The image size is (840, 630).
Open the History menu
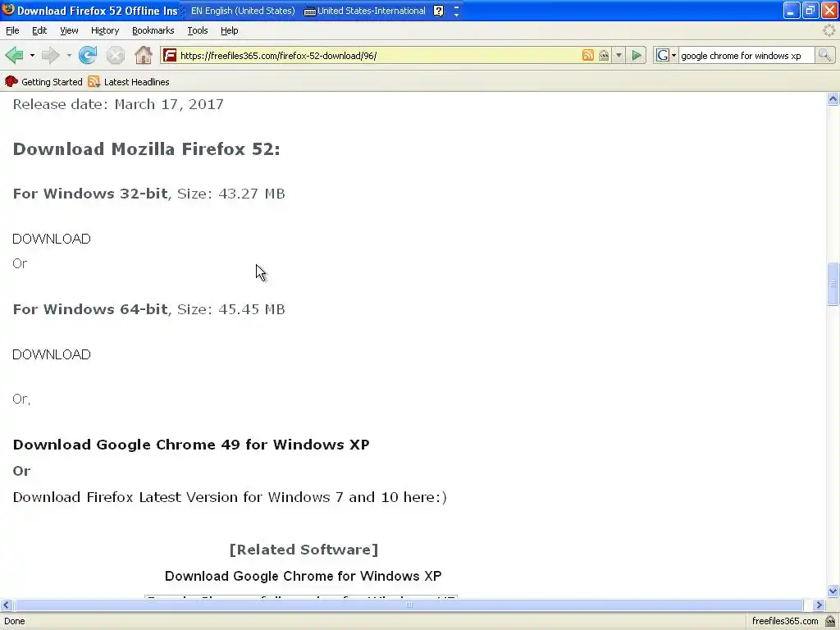tap(104, 30)
